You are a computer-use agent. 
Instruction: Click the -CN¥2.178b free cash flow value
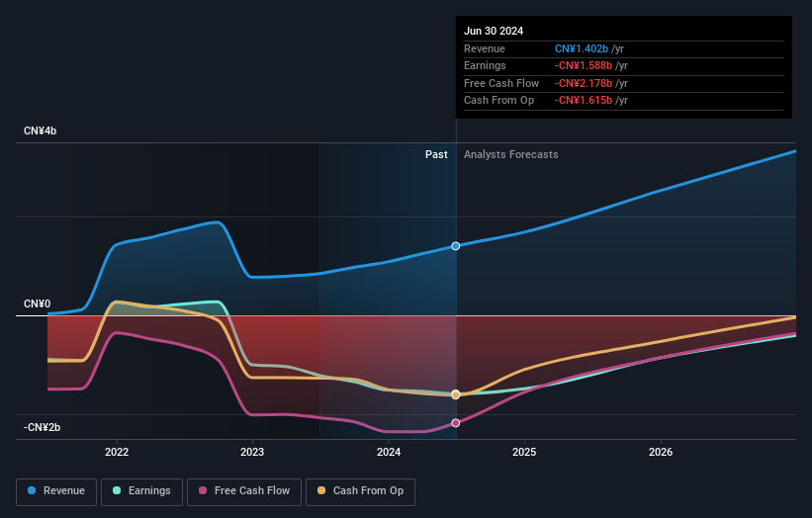[x=584, y=83]
